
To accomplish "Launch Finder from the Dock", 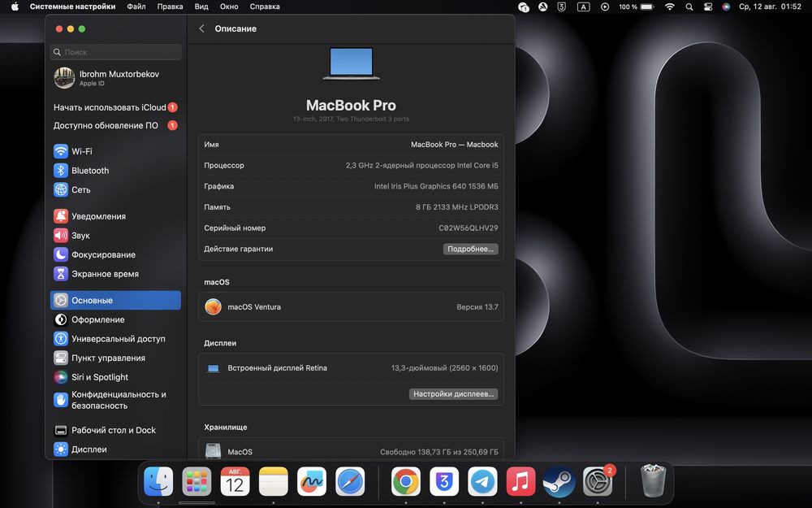I will (158, 481).
